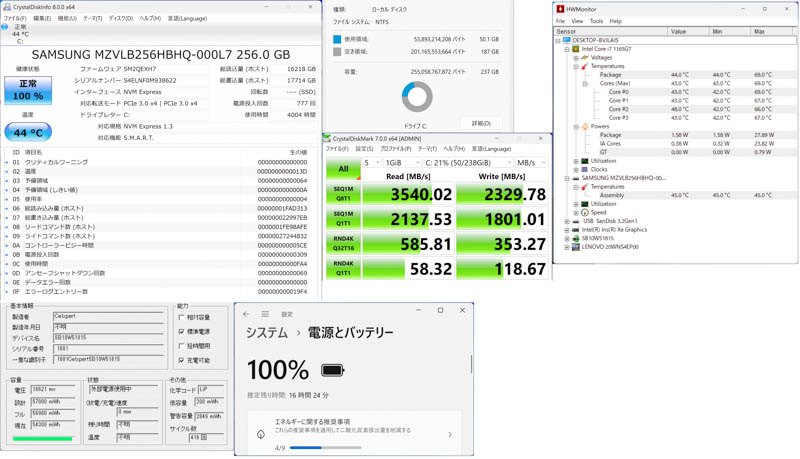Go back with the Settings back arrow

pos(246,314)
